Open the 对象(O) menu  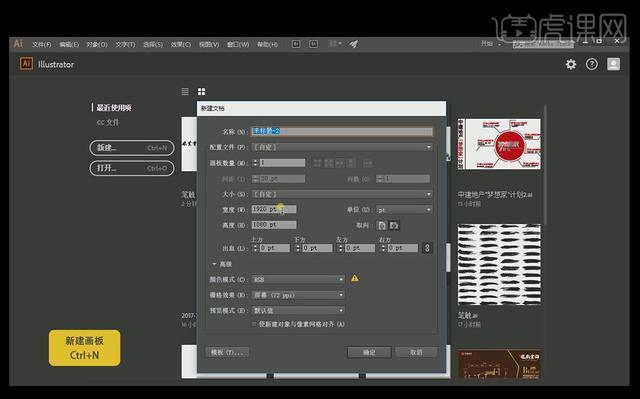click(97, 44)
